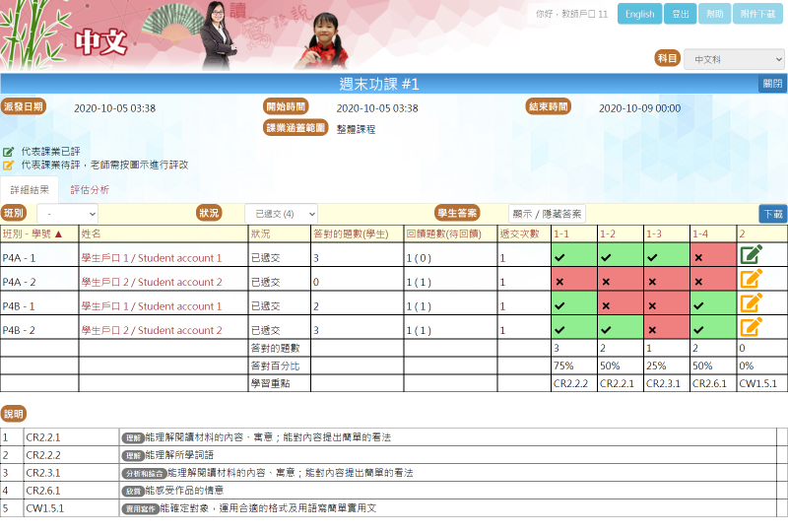The image size is (788, 532).
Task: Click the 登出 logout button
Action: tap(680, 14)
